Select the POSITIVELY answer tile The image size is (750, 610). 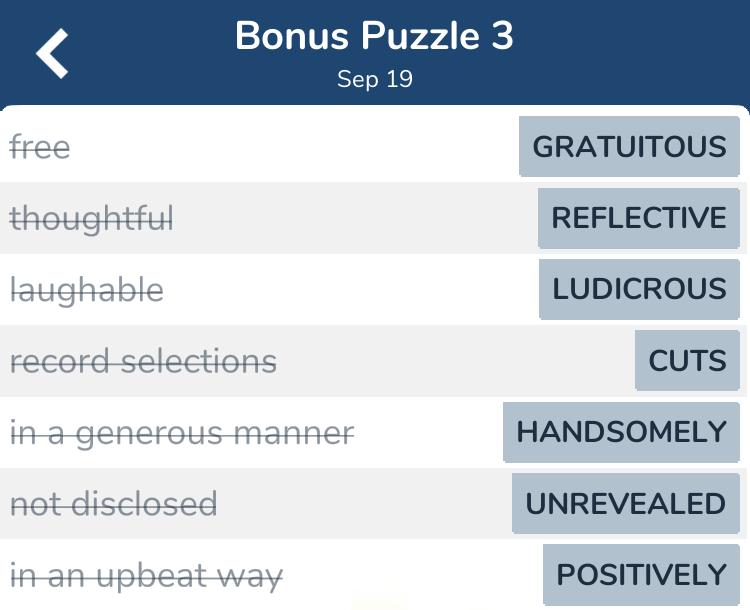(641, 575)
